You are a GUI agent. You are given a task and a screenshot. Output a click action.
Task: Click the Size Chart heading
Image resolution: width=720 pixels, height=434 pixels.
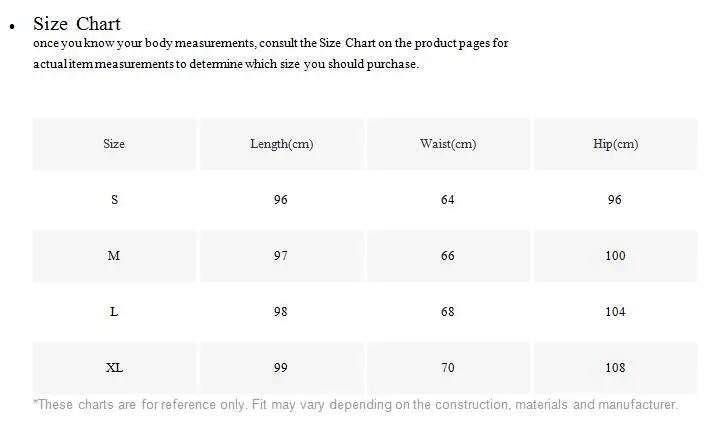[77, 24]
